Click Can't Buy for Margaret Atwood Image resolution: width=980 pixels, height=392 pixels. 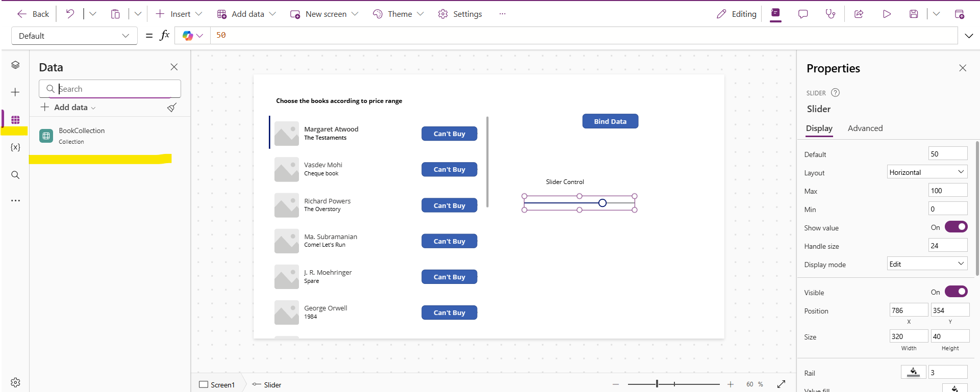pos(449,134)
